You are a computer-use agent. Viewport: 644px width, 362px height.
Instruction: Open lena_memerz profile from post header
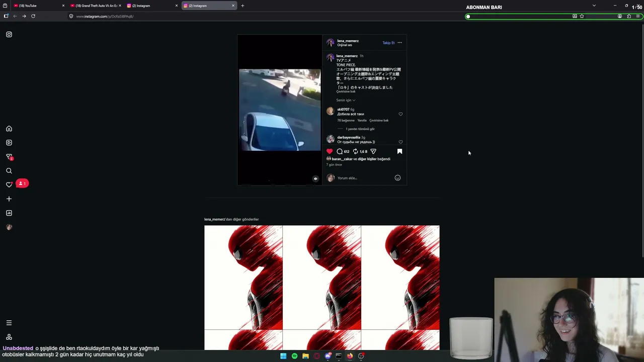(348, 41)
